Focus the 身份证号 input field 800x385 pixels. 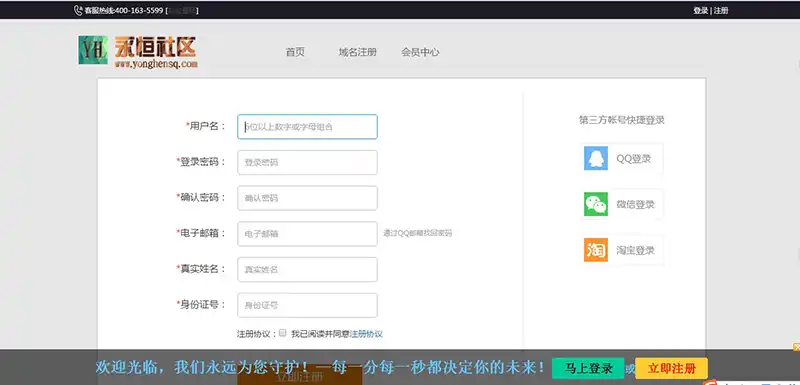tap(307, 305)
